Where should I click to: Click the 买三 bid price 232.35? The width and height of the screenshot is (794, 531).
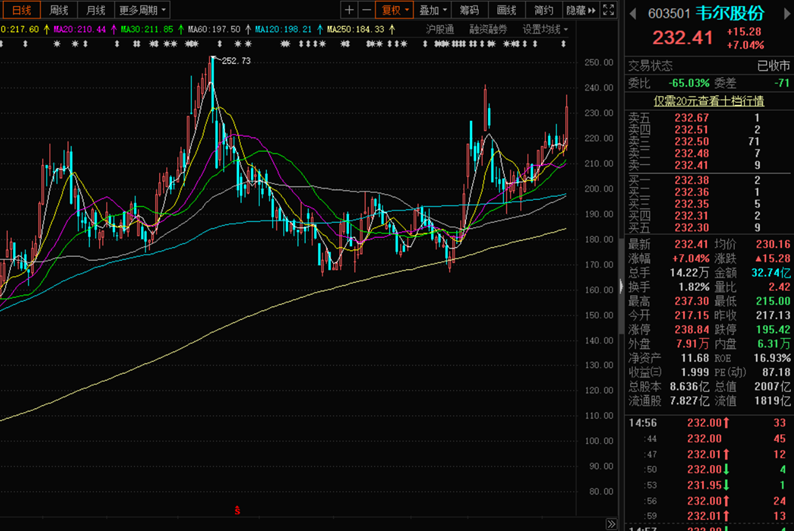(691, 204)
